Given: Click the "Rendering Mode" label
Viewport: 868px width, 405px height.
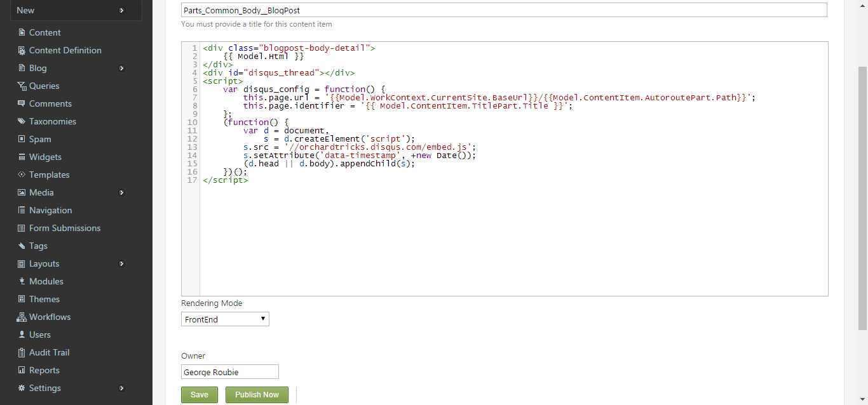Looking at the screenshot, I should tap(212, 303).
